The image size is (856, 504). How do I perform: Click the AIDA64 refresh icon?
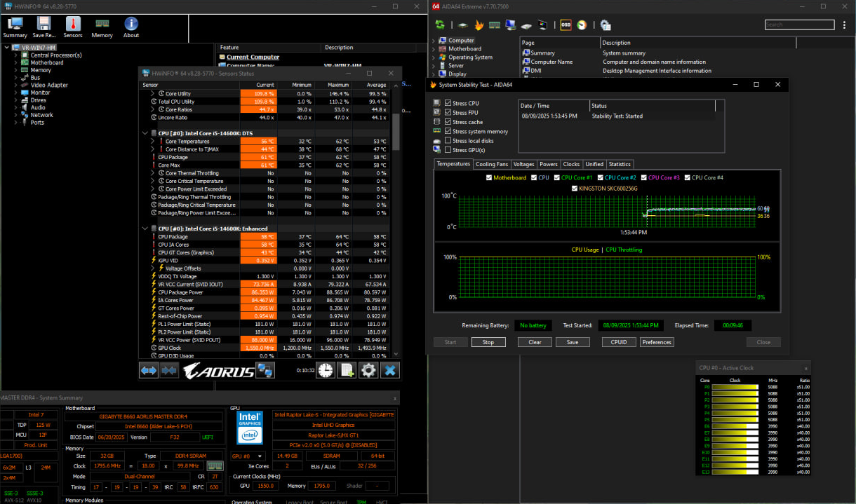(440, 25)
